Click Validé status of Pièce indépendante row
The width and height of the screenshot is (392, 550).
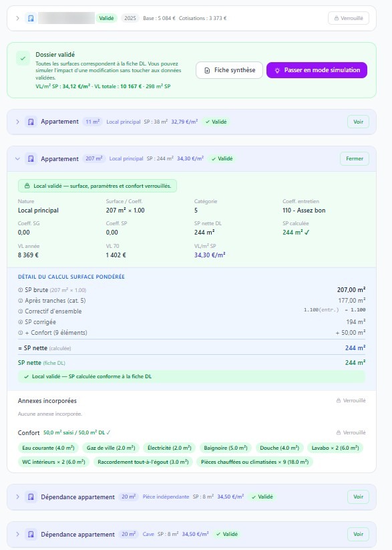[x=262, y=497]
